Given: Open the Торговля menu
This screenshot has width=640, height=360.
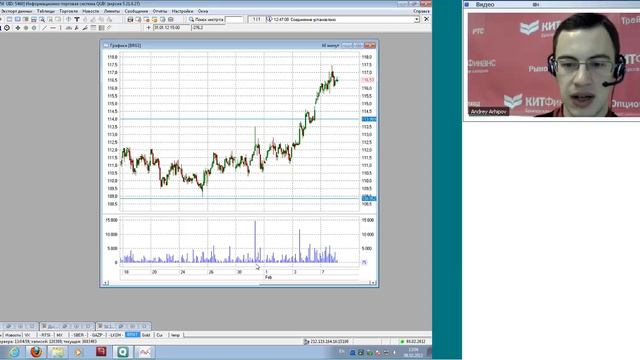Looking at the screenshot, I should coord(69,11).
